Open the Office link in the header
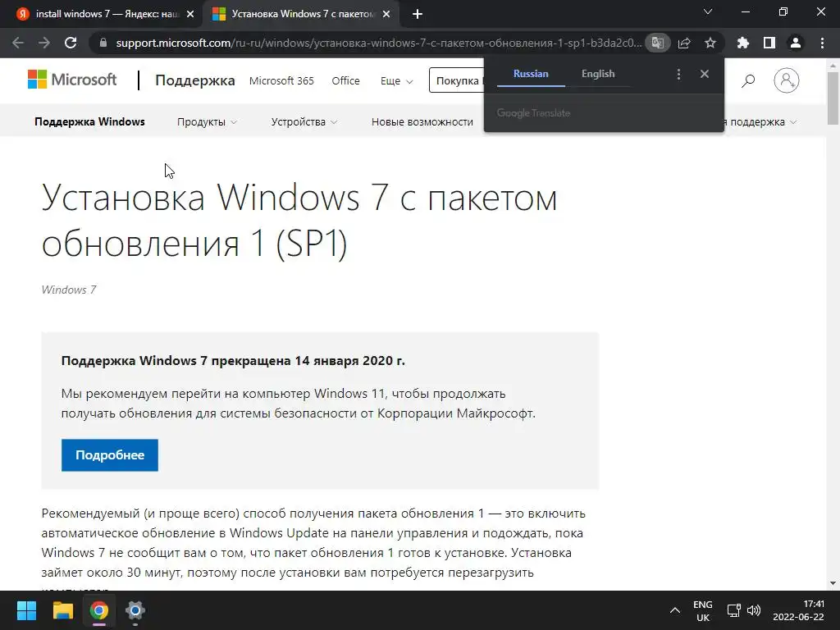Viewport: 840px width, 630px height. [x=345, y=81]
